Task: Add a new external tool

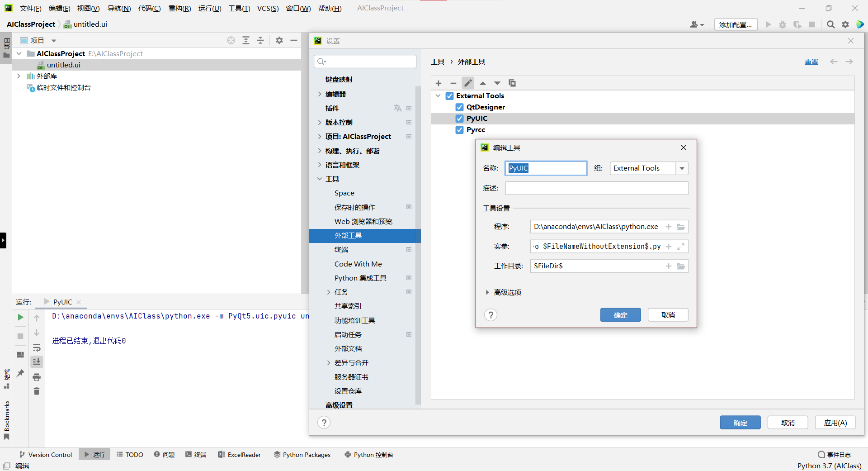Action: click(x=439, y=83)
